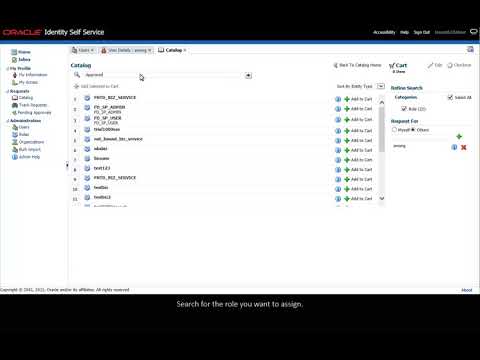Screen dimensions: 480x360
Task: Collapse the Administration section in the sidebar
Action: (8, 121)
